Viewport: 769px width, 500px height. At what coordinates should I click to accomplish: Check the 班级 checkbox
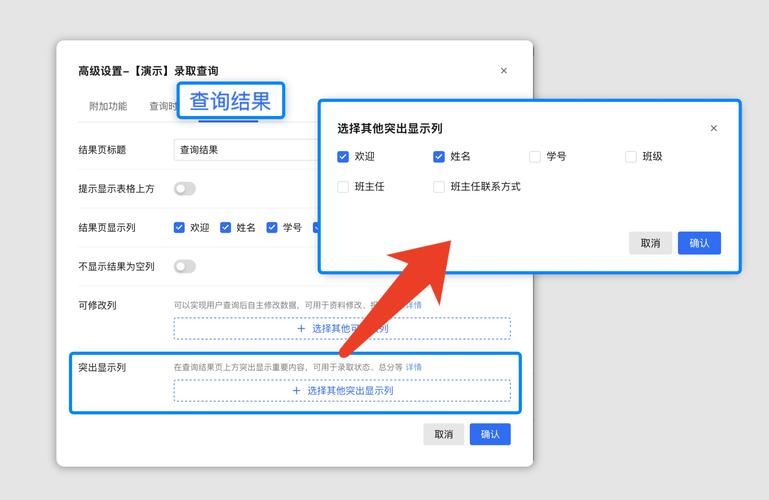click(631, 156)
